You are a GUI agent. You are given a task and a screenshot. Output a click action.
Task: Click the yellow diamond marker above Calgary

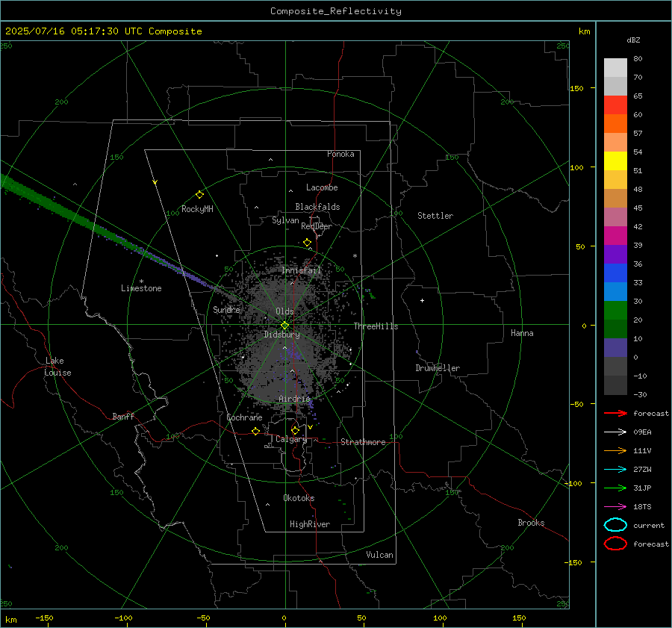(x=295, y=430)
